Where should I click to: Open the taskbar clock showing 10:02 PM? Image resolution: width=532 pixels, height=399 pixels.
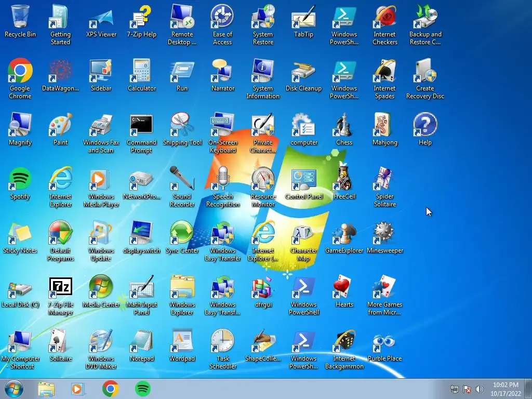click(506, 389)
